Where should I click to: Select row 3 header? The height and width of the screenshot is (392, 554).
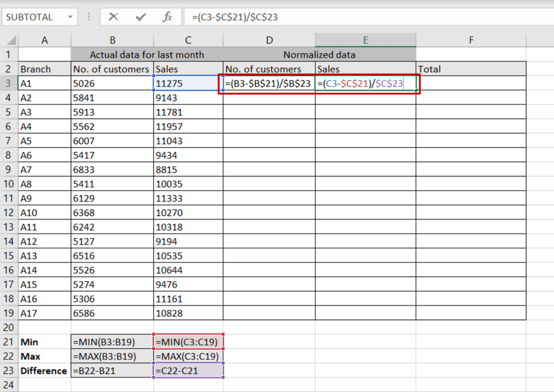point(9,83)
